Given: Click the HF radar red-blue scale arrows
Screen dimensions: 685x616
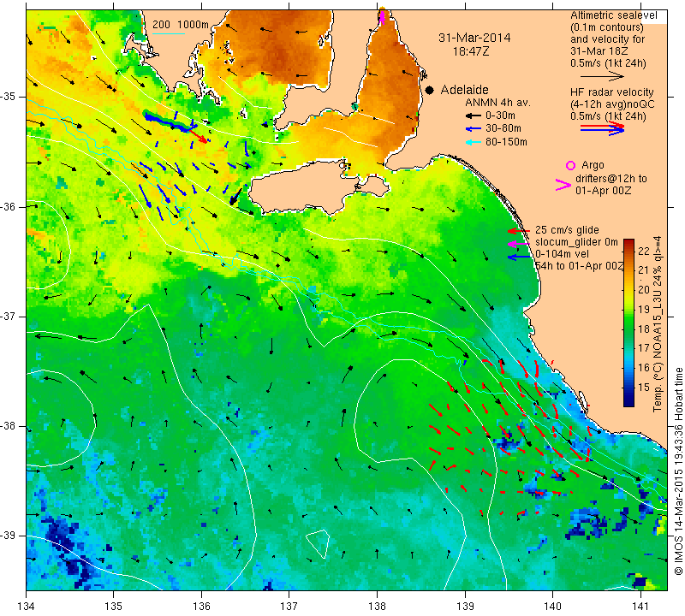Looking at the screenshot, I should pyautogui.click(x=603, y=128).
